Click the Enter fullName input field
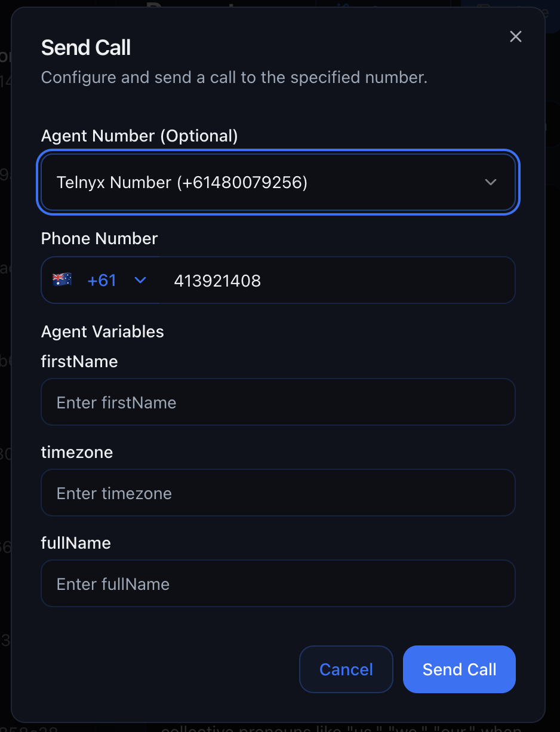This screenshot has width=560, height=732. 278,583
